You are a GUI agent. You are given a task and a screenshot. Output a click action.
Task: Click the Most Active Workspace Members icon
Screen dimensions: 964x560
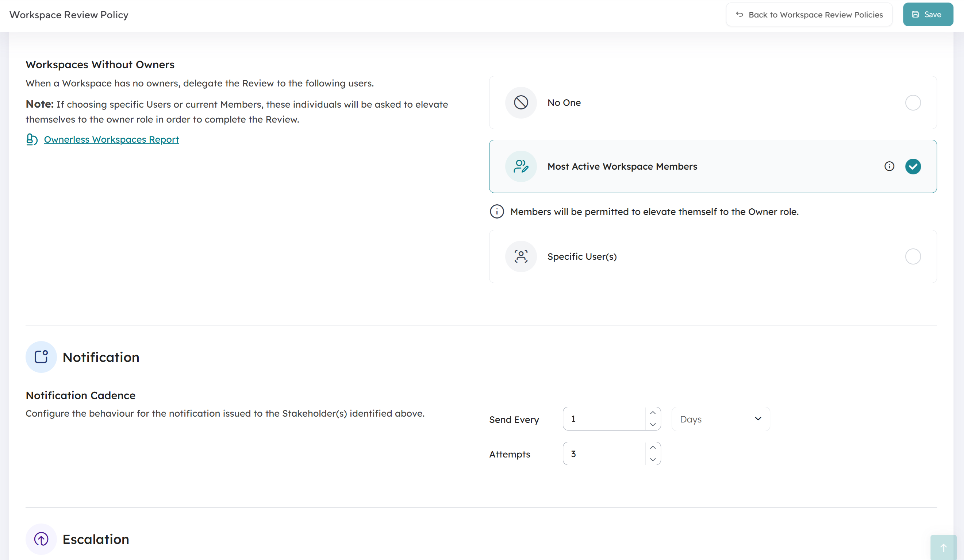click(x=521, y=166)
